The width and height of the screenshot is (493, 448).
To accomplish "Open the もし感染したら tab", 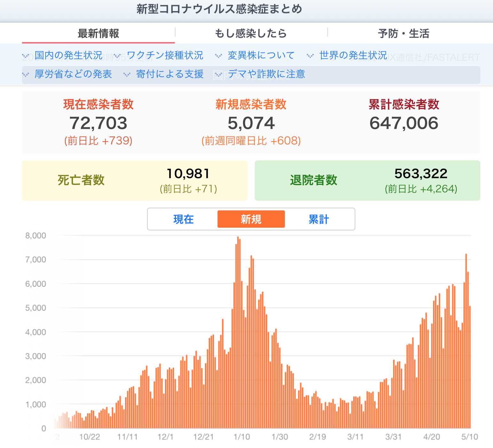I will click(x=251, y=33).
